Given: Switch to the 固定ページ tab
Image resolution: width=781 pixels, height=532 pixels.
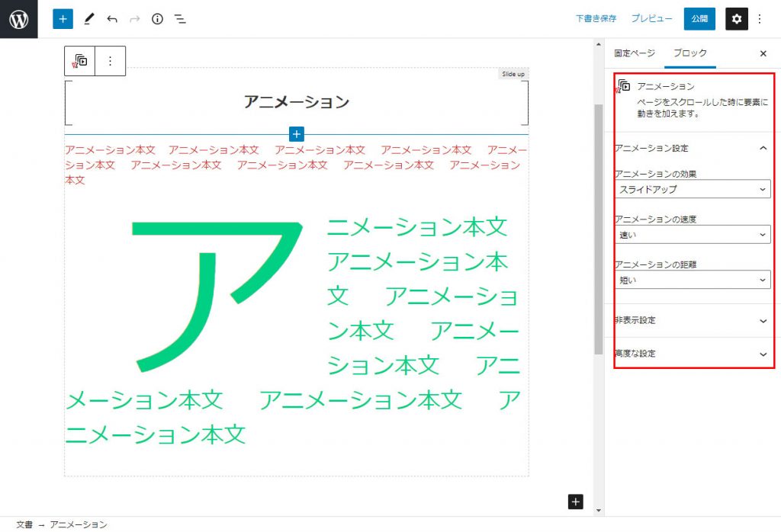Looking at the screenshot, I should tap(635, 53).
